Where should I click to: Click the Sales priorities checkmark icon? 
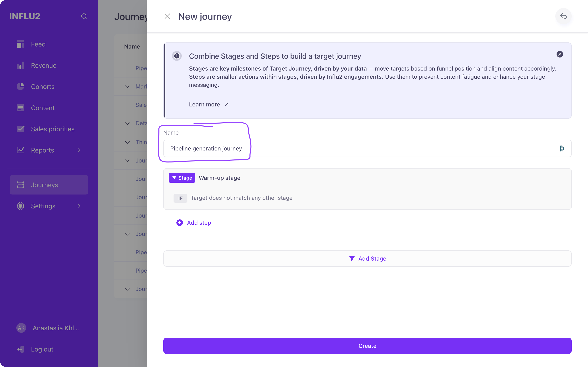(20, 129)
